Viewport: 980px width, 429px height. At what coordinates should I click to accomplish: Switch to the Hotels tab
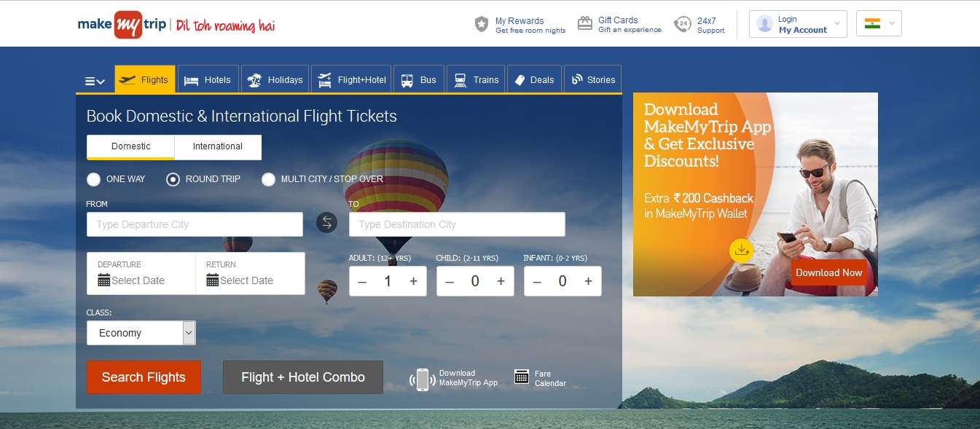(208, 79)
